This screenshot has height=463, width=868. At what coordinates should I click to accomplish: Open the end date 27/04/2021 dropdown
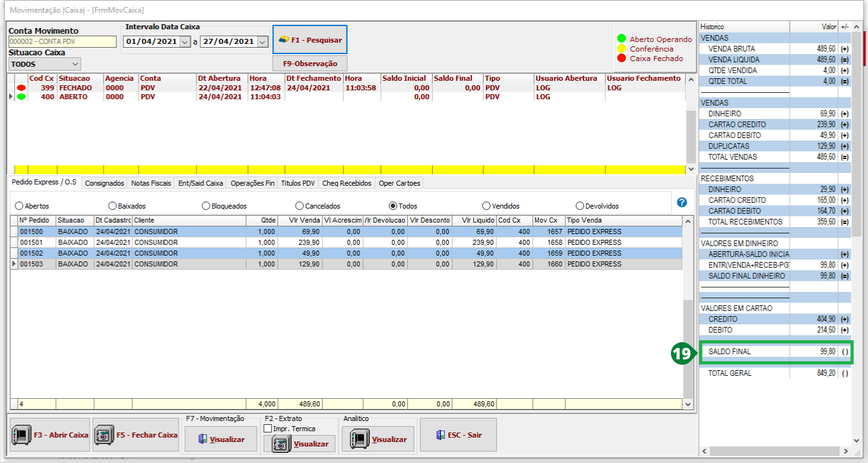click(x=262, y=41)
